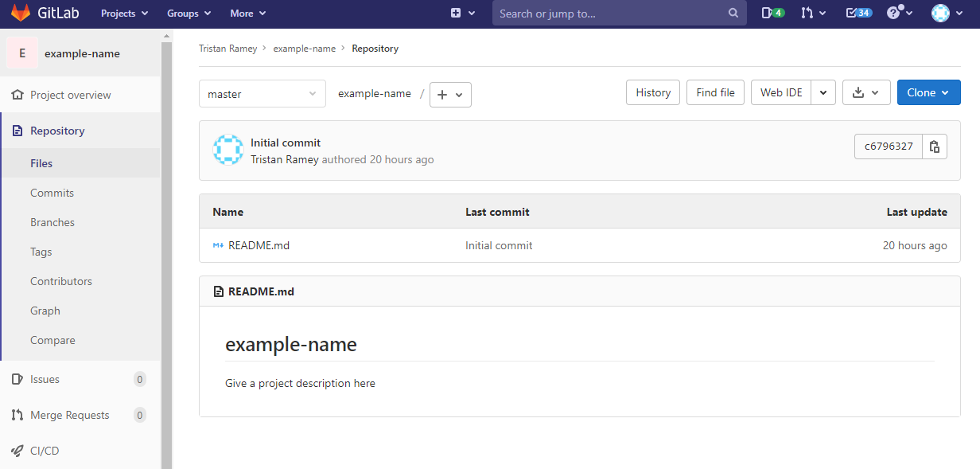This screenshot has height=469, width=980.
Task: Click the magnifier icon in search box
Action: pyautogui.click(x=733, y=14)
